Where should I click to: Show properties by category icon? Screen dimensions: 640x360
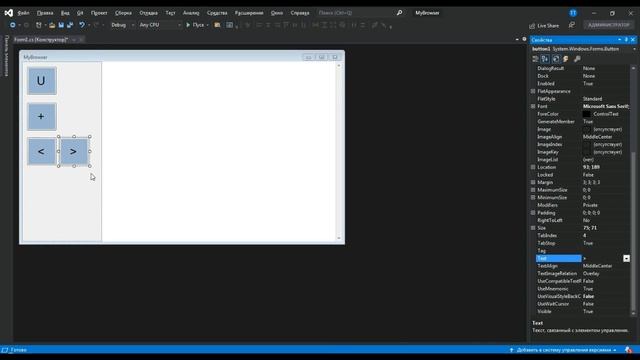[x=535, y=59]
